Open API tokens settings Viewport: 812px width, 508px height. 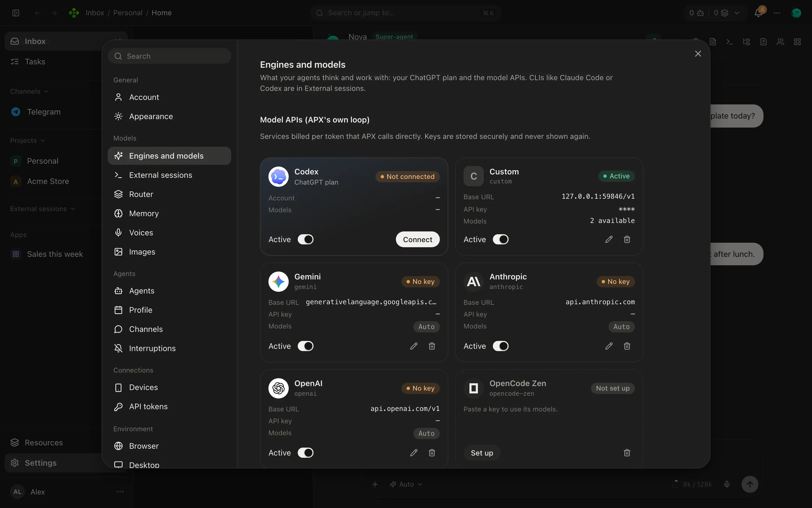(169, 406)
